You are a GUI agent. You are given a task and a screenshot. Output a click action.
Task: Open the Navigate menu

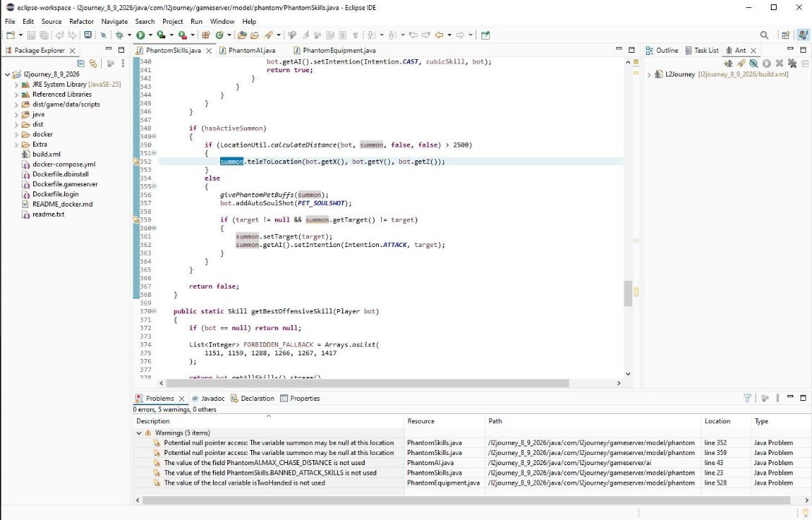(115, 21)
